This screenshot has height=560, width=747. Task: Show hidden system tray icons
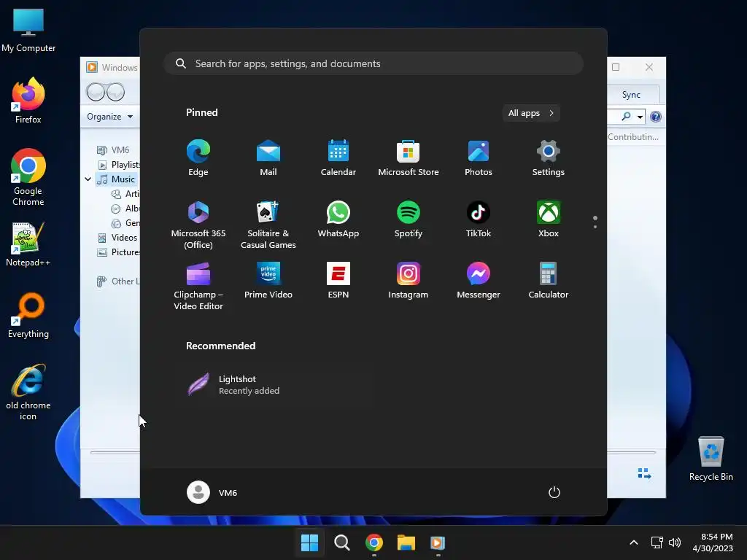click(x=634, y=542)
